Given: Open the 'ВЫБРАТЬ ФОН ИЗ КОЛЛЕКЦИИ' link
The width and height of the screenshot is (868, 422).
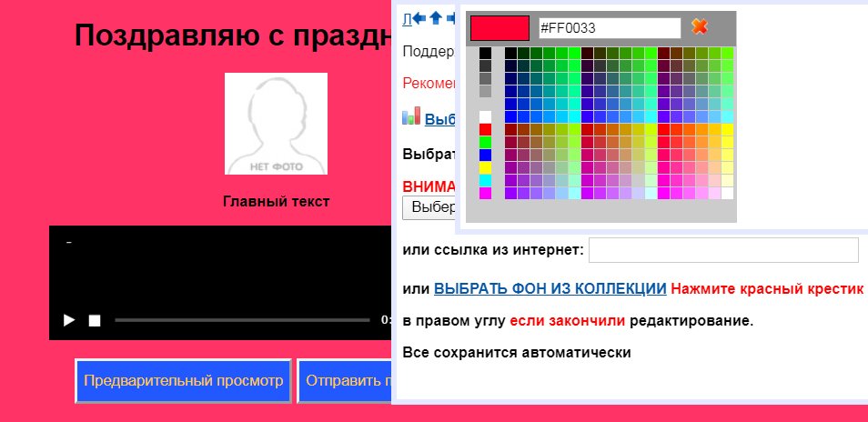Looking at the screenshot, I should 550,289.
